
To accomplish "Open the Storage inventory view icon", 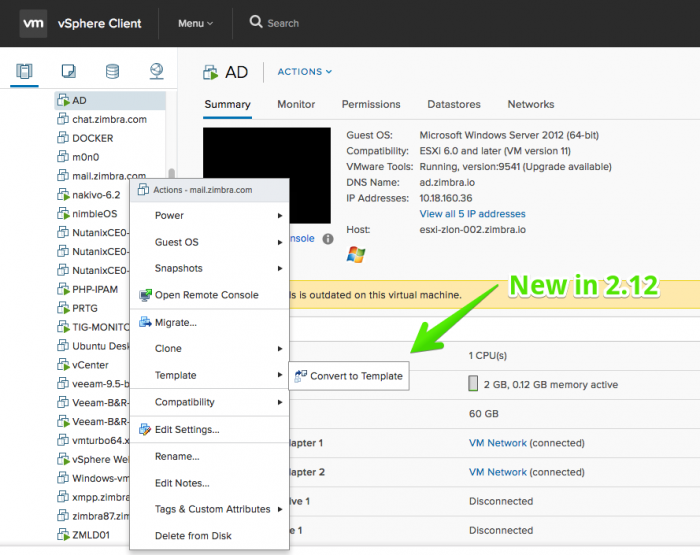I will coord(112,71).
